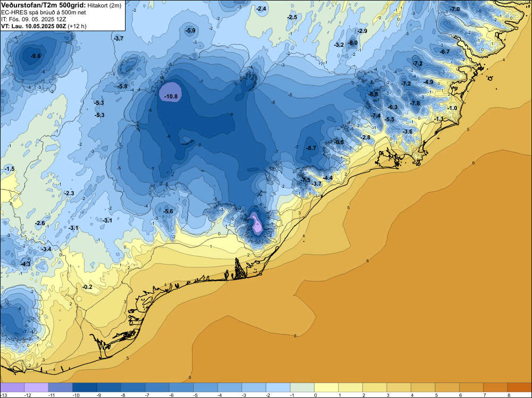Image resolution: width=532 pixels, height=398 pixels.
Task: Click the -5.8 temperature label
Action: (122, 87)
